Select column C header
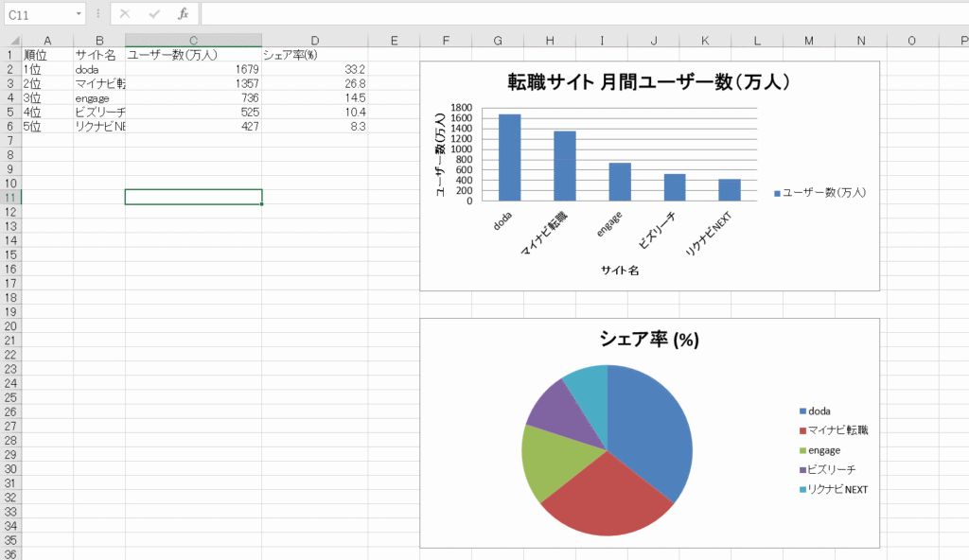Screen dimensions: 969x560 [193, 41]
